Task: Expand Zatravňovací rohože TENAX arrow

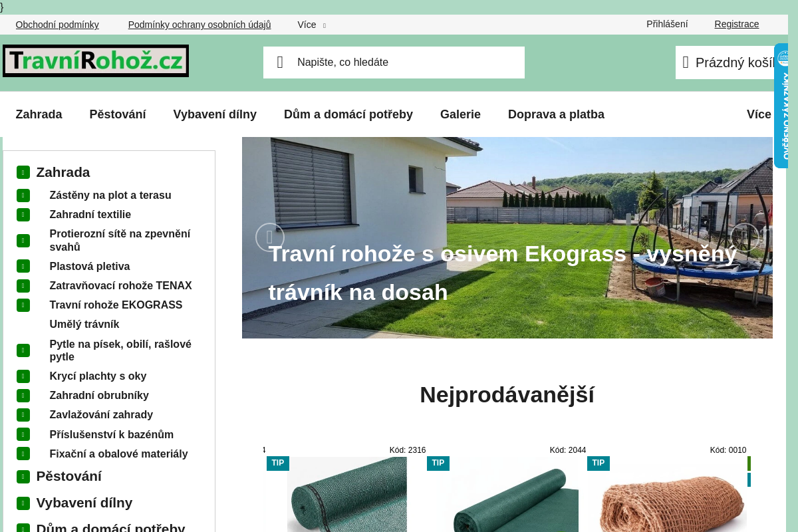Action: click(x=23, y=286)
